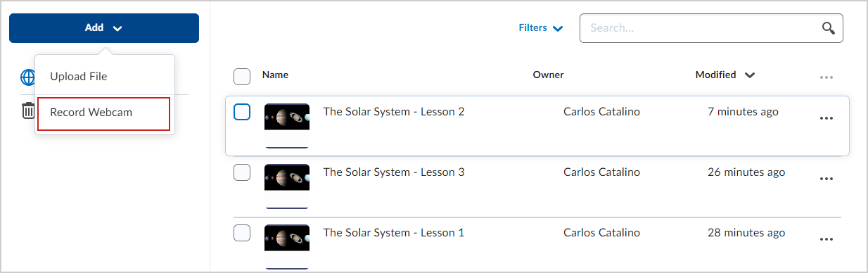Open The Solar System - Lesson 1 title
Viewport: 868px width, 273px height.
pyautogui.click(x=394, y=232)
